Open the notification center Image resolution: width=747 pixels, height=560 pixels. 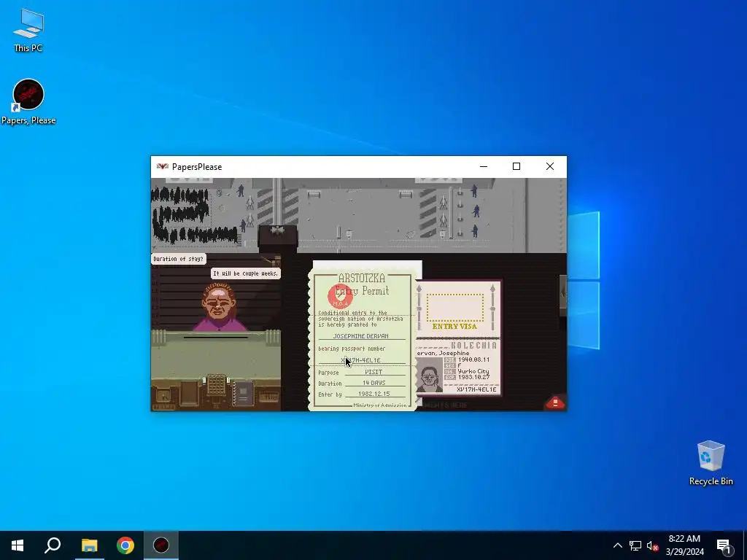pyautogui.click(x=724, y=545)
